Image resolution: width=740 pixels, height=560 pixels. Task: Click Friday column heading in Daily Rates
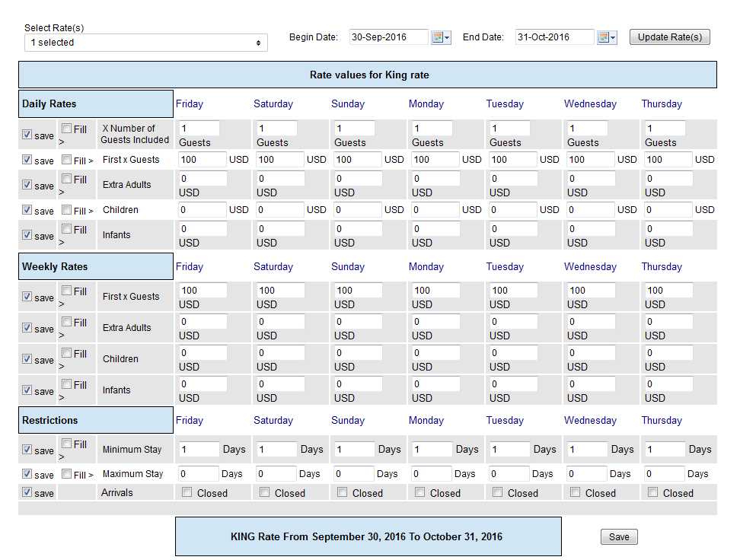(x=190, y=103)
